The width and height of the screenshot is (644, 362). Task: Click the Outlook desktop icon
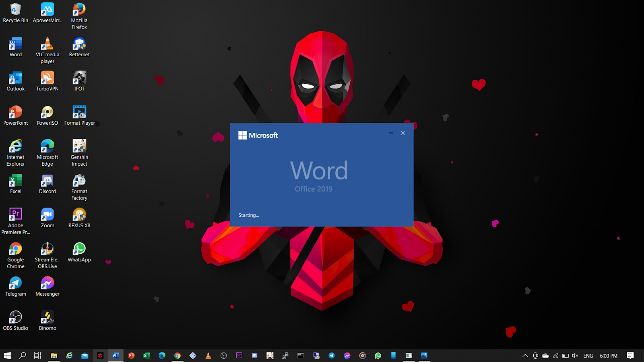pos(16,81)
